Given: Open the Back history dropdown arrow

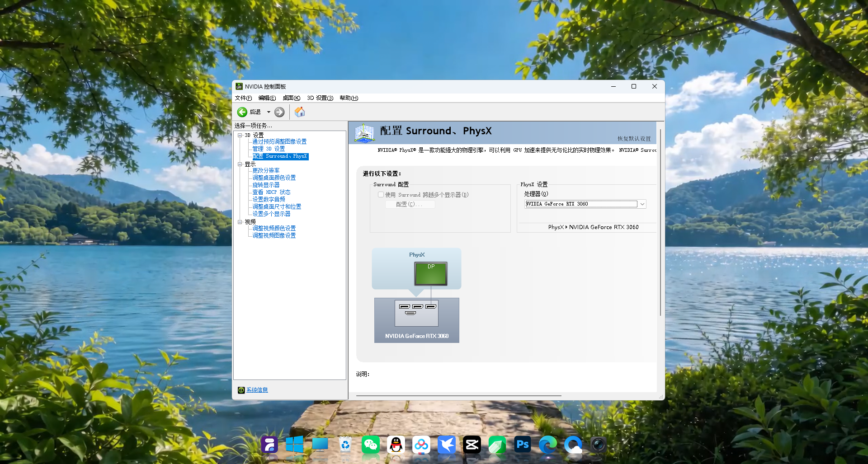Looking at the screenshot, I should pos(269,112).
